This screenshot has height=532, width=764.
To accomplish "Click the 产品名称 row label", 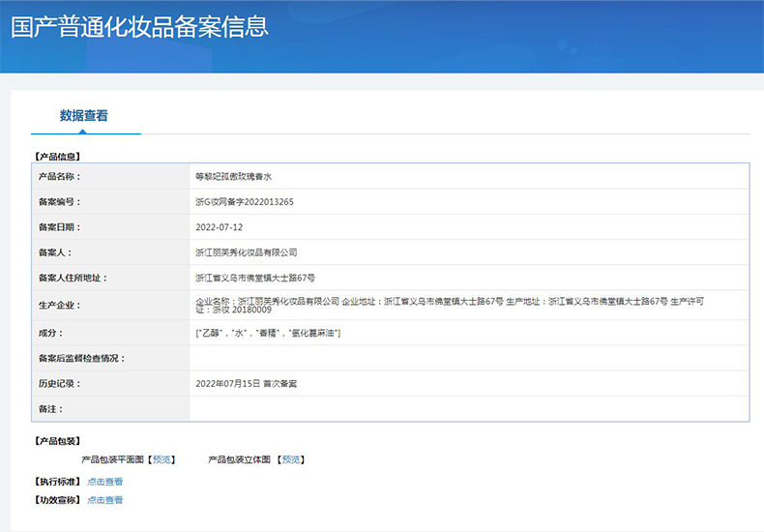I will 59,176.
